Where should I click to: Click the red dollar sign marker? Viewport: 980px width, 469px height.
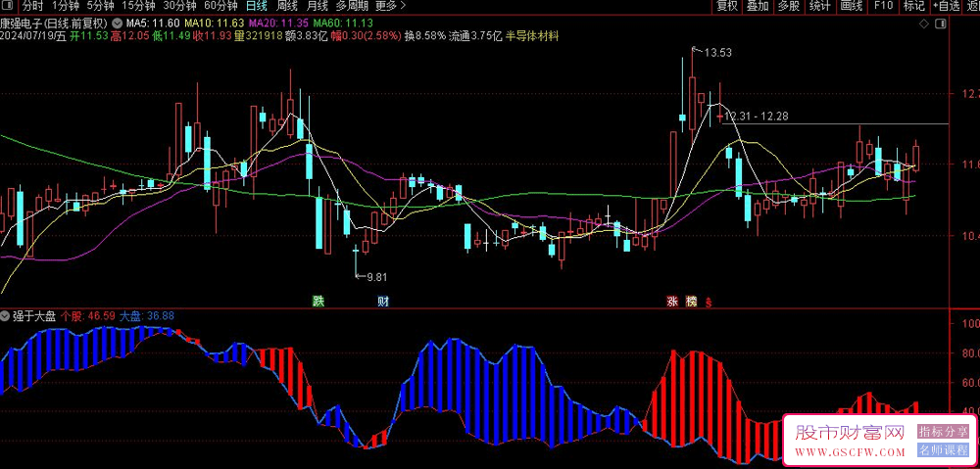(709, 303)
